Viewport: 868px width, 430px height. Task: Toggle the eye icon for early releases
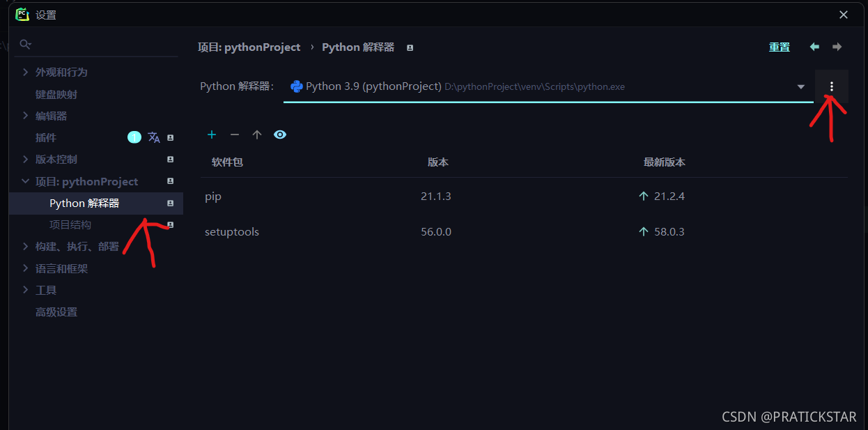280,135
